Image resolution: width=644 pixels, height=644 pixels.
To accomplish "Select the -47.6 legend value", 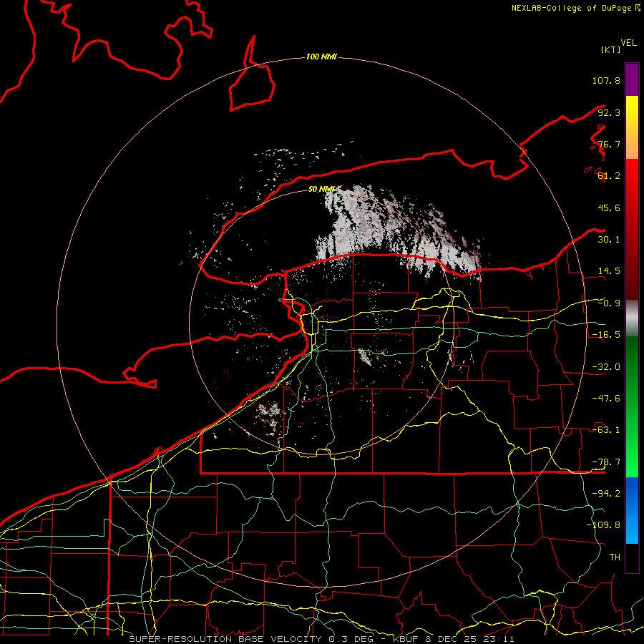I will point(606,399).
